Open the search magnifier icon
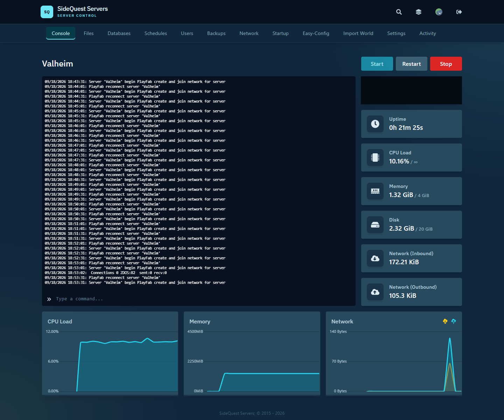Viewport: 504px width, 420px height. pos(399,12)
